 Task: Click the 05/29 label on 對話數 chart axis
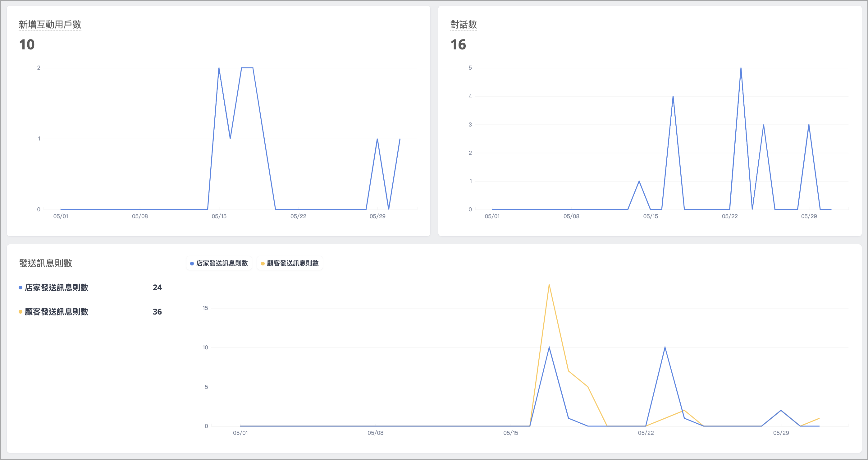click(x=809, y=216)
